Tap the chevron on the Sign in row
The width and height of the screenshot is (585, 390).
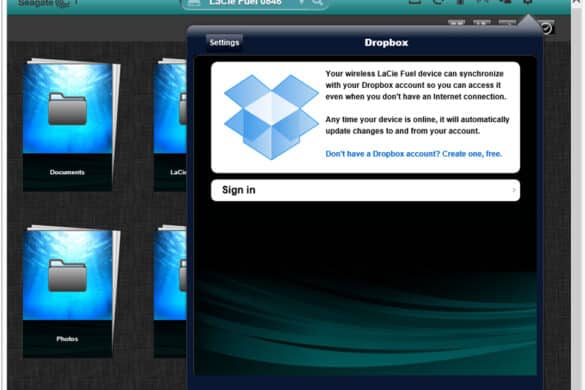tap(514, 190)
